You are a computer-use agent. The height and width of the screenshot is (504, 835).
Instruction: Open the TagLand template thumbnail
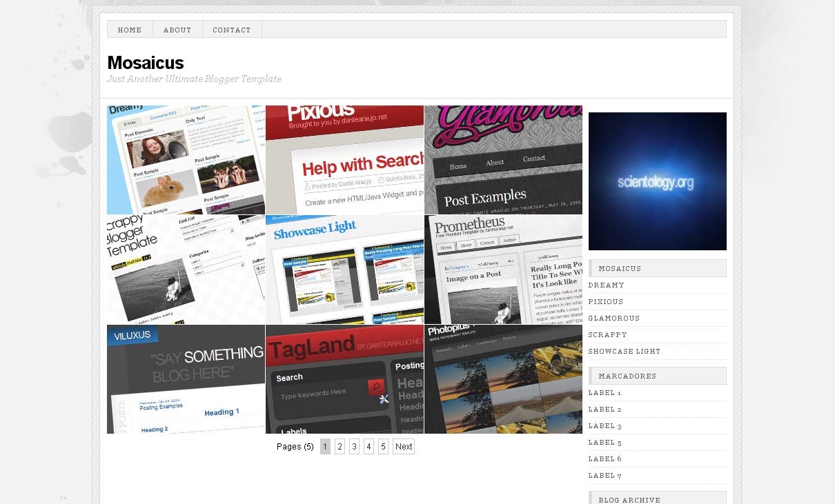click(344, 379)
